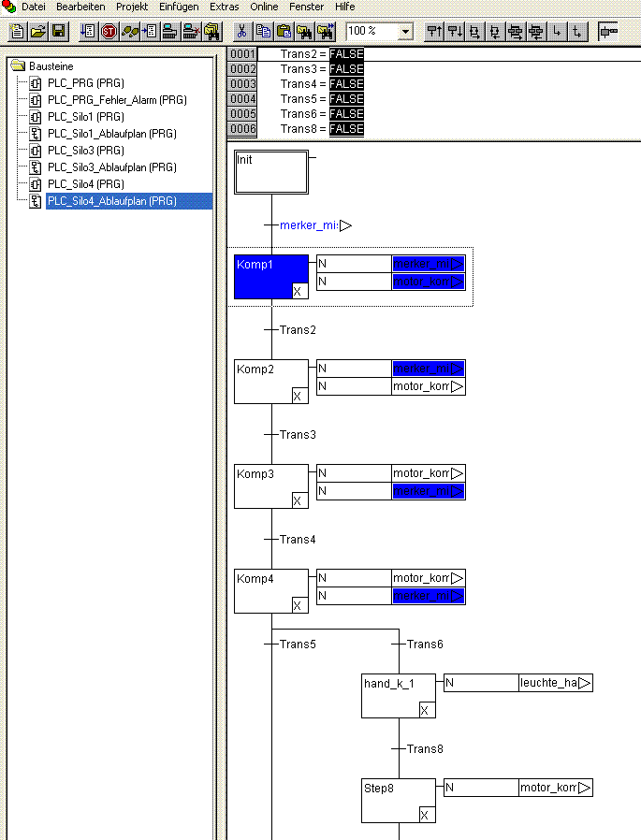Open the Bearbeiten menu
Screen dimensions: 641x840
pos(80,7)
